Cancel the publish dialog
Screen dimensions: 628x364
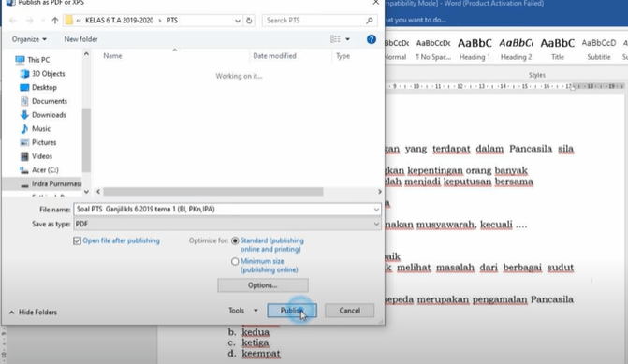coord(350,311)
